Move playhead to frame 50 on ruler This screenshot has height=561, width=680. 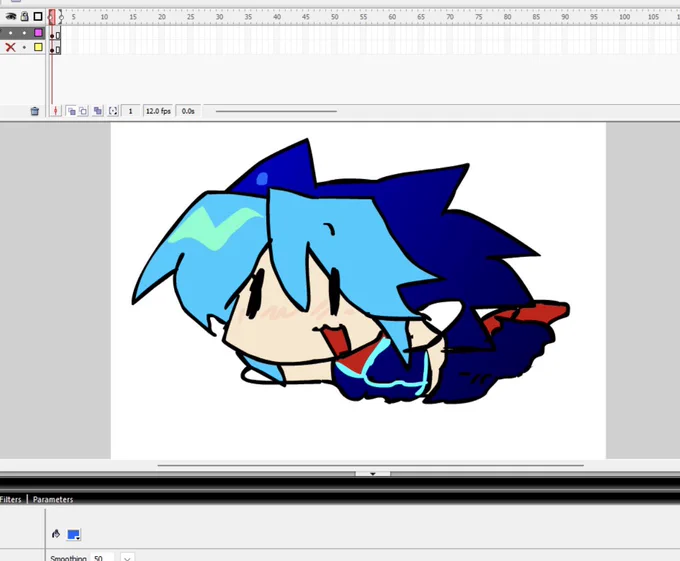[334, 17]
